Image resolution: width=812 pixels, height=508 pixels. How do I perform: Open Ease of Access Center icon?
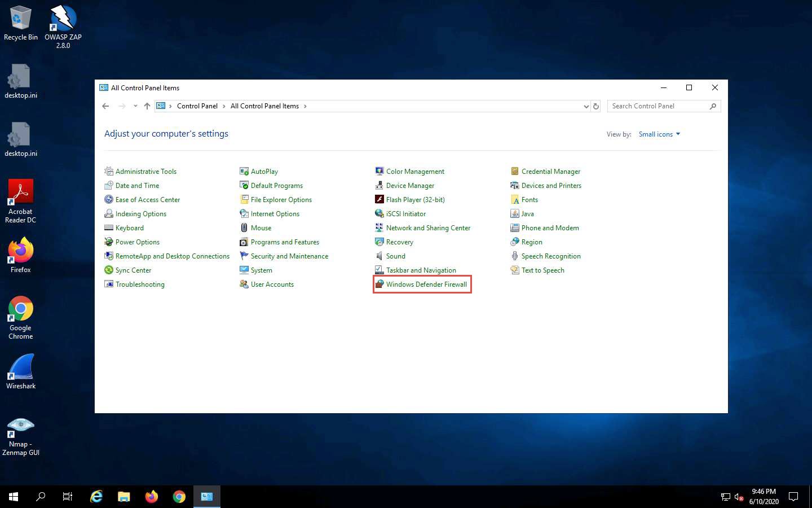coord(109,199)
